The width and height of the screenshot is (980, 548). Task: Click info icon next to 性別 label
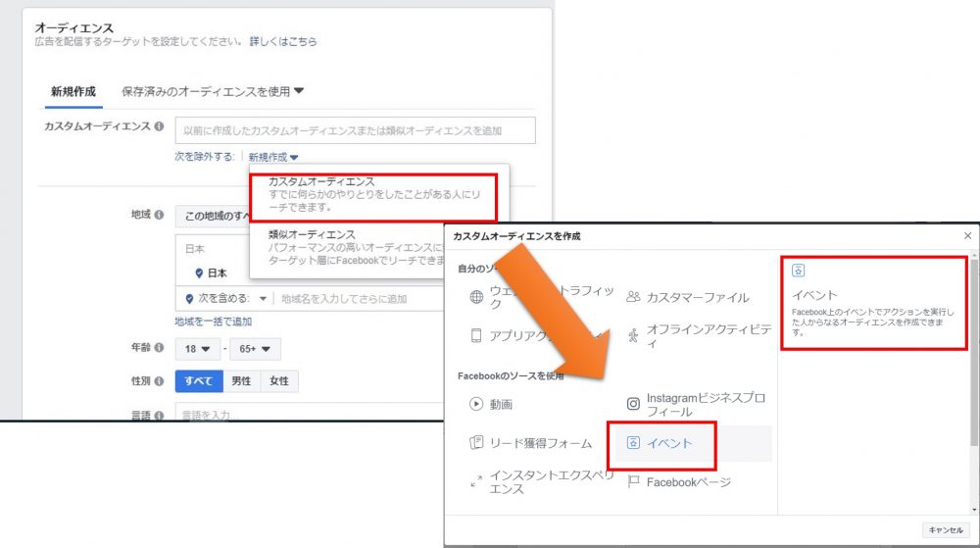click(160, 380)
